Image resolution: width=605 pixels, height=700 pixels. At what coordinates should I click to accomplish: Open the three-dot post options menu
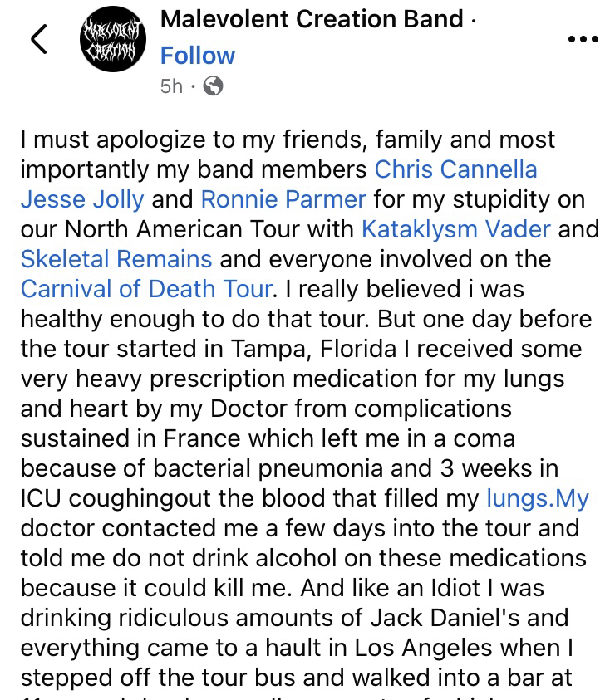tap(582, 38)
